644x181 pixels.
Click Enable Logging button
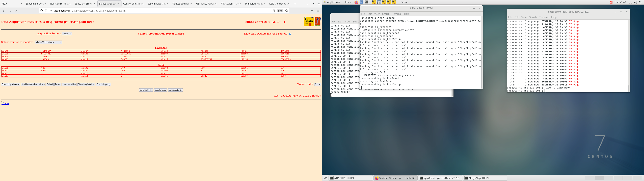(103, 84)
